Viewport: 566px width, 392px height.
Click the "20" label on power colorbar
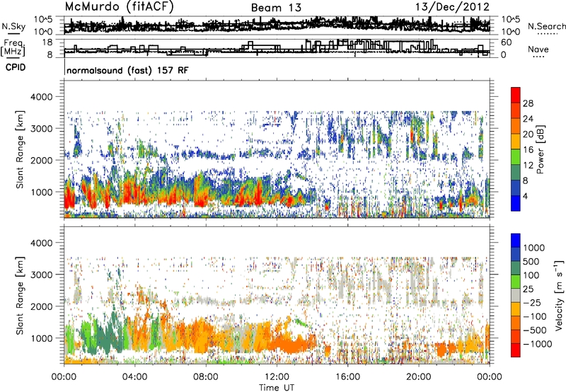[528, 134]
